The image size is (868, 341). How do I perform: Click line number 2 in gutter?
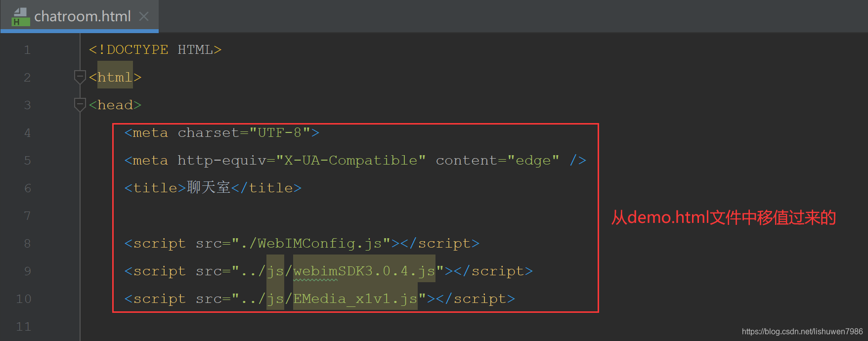tap(27, 78)
